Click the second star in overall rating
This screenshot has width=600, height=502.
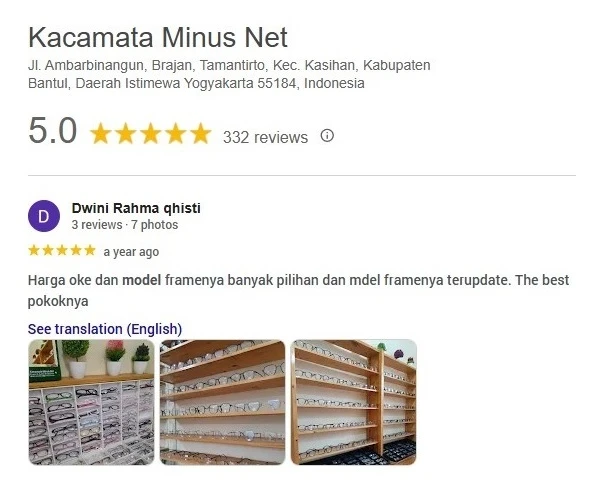click(x=126, y=133)
